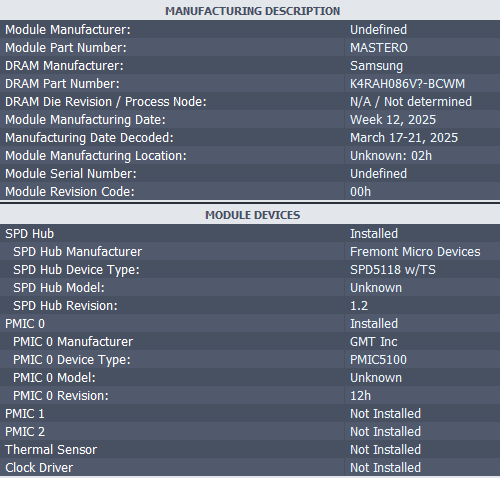Select the PMIC 0 Model label
This screenshot has height=478, width=500.
click(54, 378)
